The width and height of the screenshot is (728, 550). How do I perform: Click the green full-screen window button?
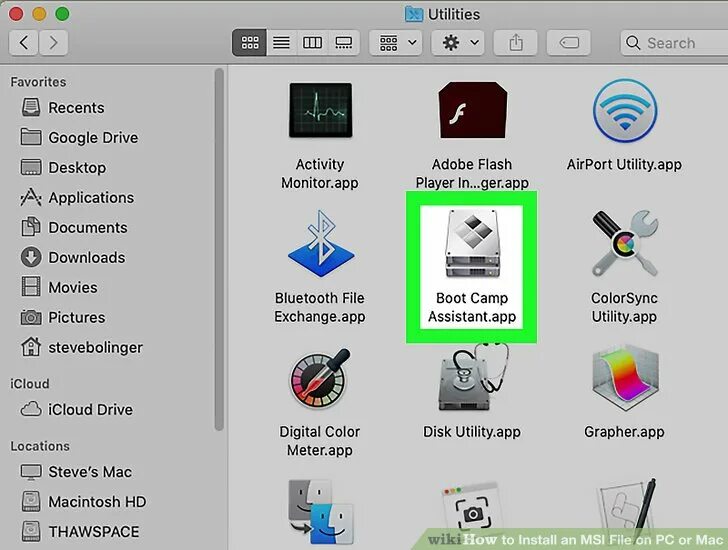coord(62,14)
